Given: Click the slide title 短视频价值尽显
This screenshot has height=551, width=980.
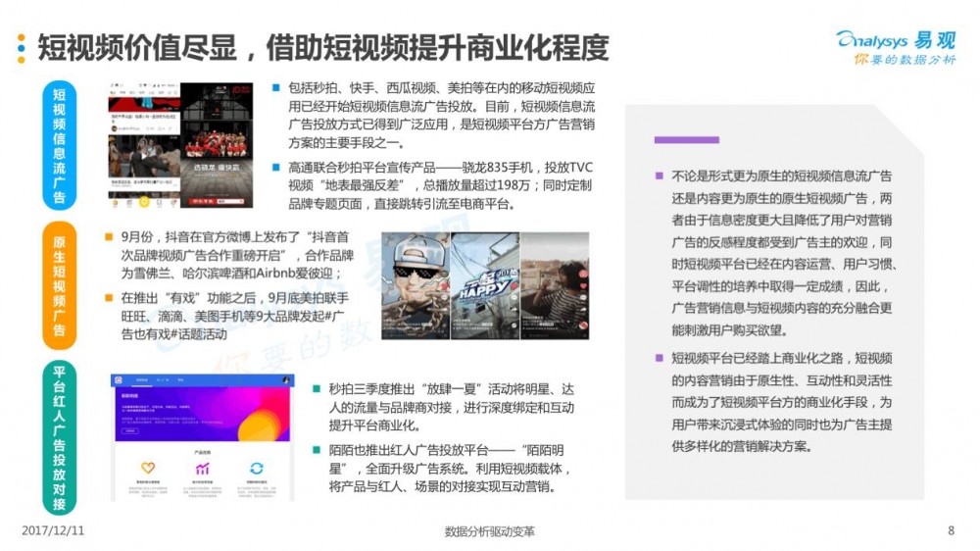Looking at the screenshot, I should pos(137,47).
